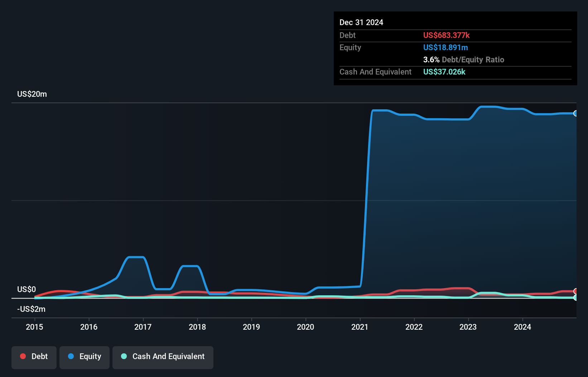Click the 2018 x-axis label

[197, 327]
